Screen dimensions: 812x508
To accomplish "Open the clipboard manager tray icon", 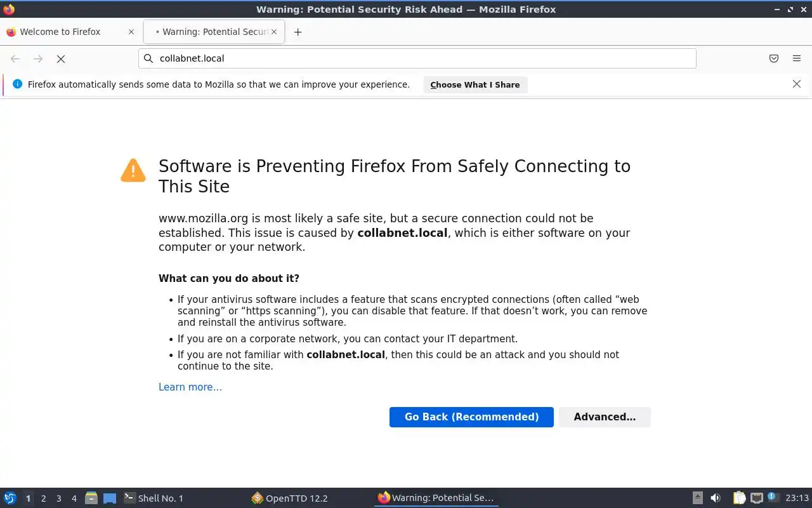I will 739,498.
